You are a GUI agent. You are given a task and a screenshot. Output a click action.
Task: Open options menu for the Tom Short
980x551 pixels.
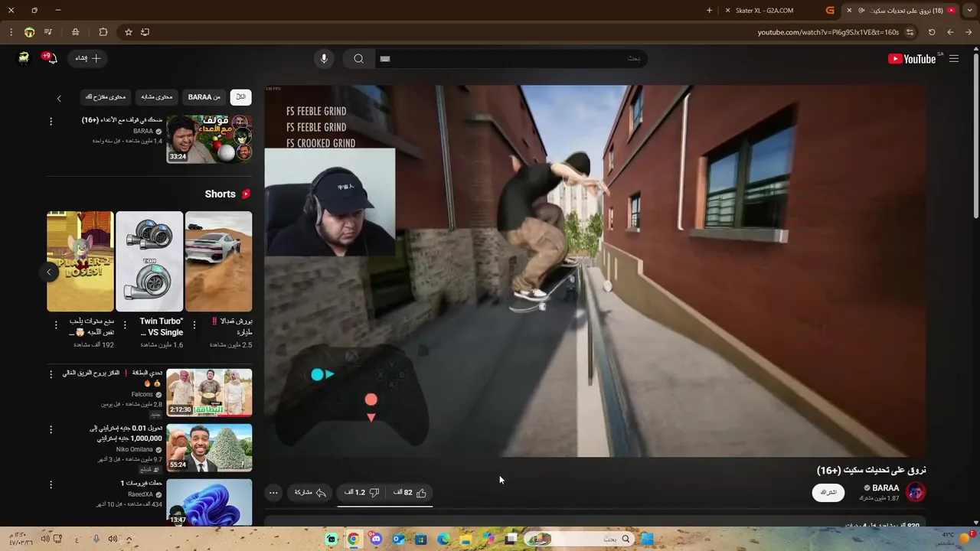point(56,325)
